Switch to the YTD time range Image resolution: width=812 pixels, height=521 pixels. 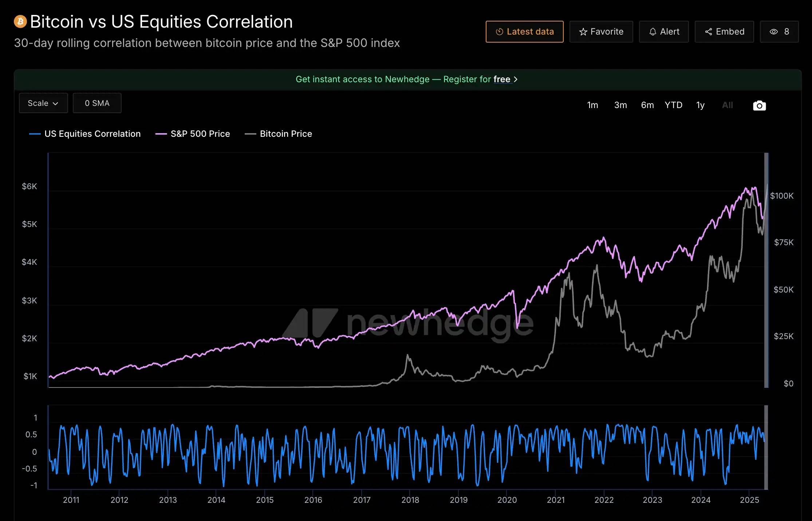click(673, 105)
